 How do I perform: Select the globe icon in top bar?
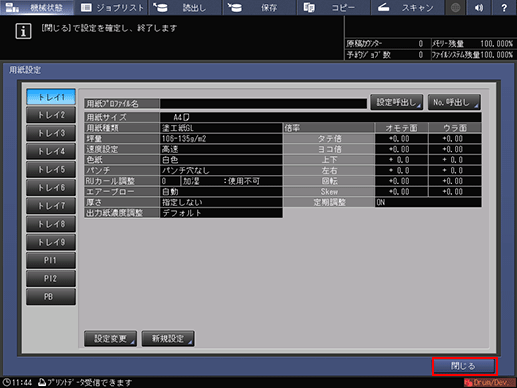coord(456,7)
